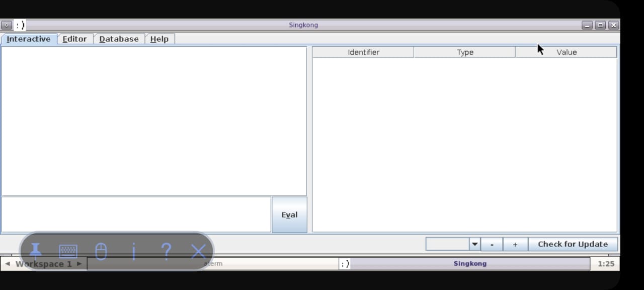Click the plus button
Image resolution: width=644 pixels, height=290 pixels.
pyautogui.click(x=515, y=244)
